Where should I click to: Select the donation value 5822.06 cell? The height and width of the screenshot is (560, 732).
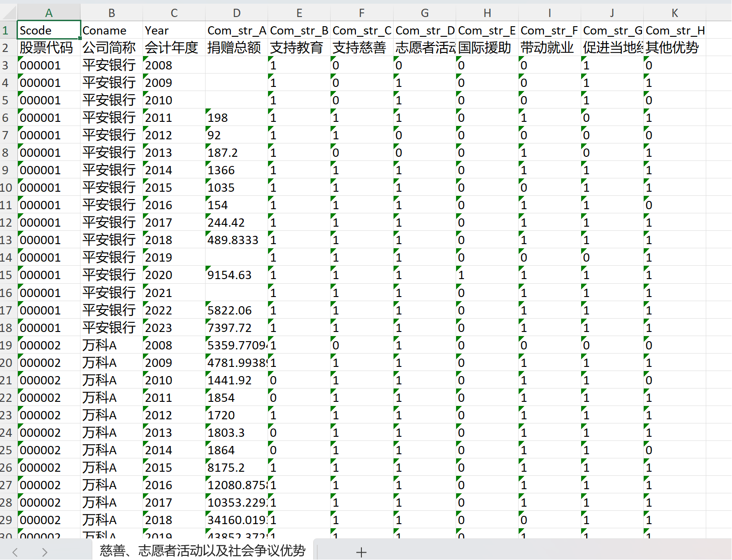click(x=237, y=310)
